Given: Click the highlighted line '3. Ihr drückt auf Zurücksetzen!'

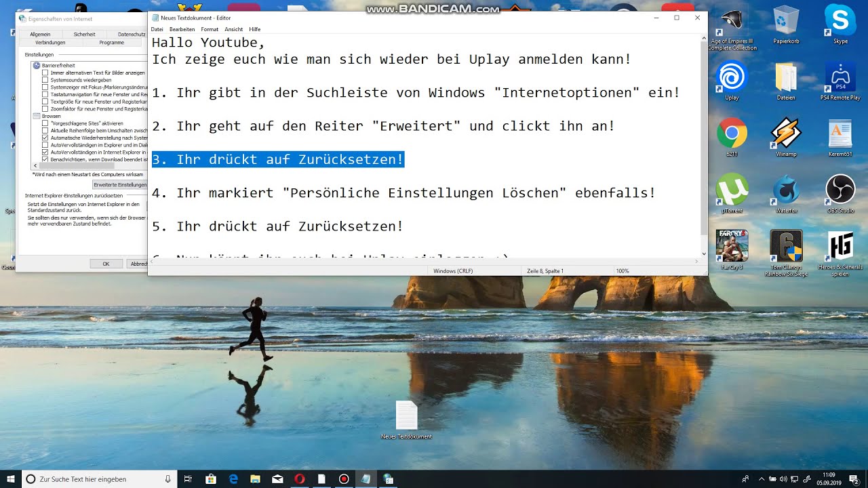Looking at the screenshot, I should [278, 160].
